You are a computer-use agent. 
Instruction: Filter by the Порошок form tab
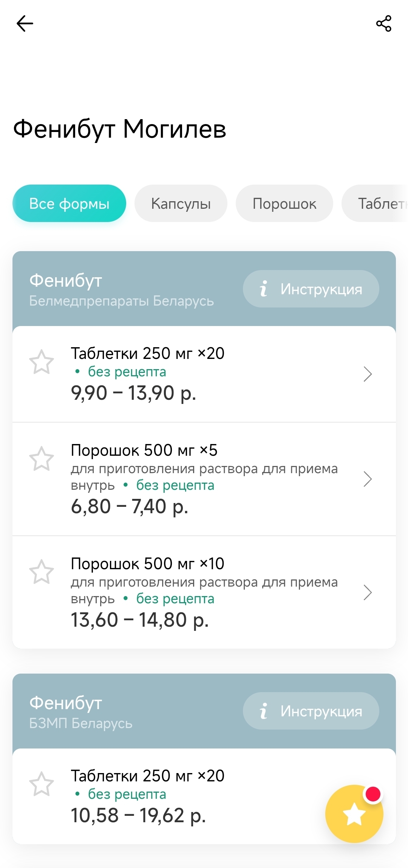284,203
